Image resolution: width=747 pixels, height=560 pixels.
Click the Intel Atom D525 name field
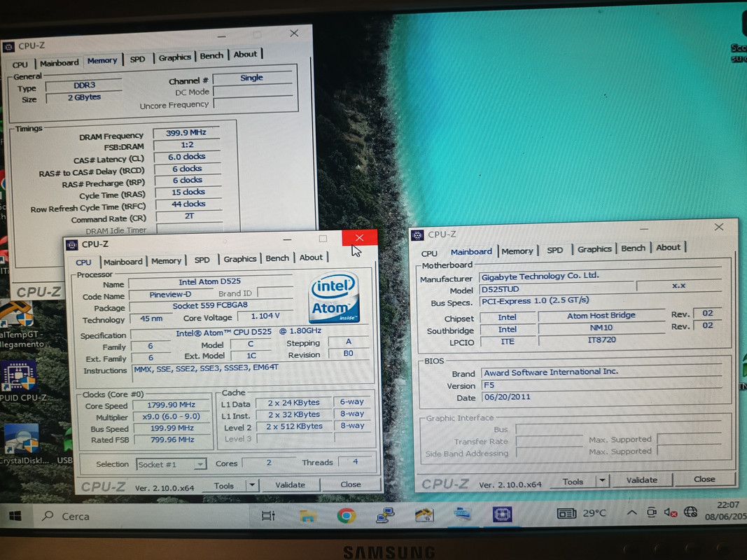click(209, 282)
